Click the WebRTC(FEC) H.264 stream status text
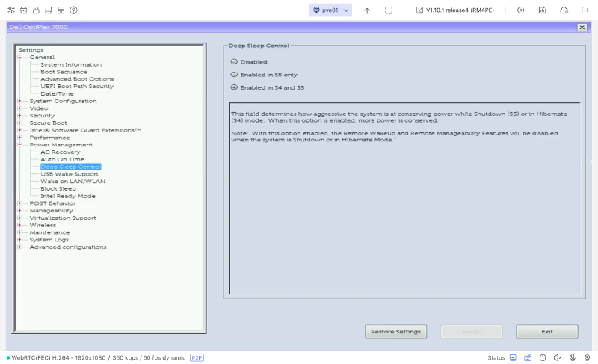The image size is (598, 364). tap(99, 357)
